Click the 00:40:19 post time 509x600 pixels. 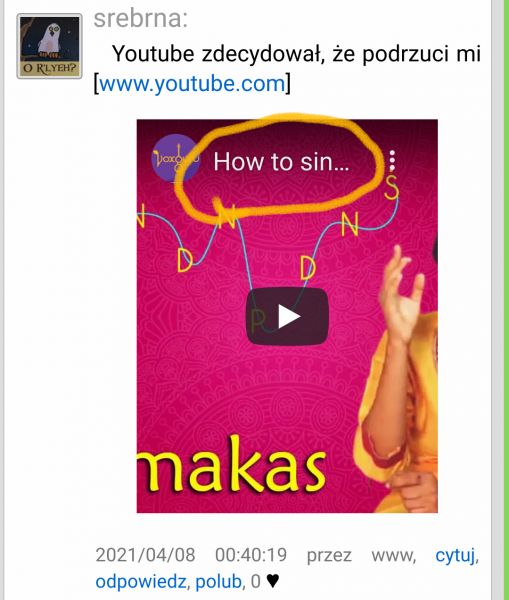251,555
